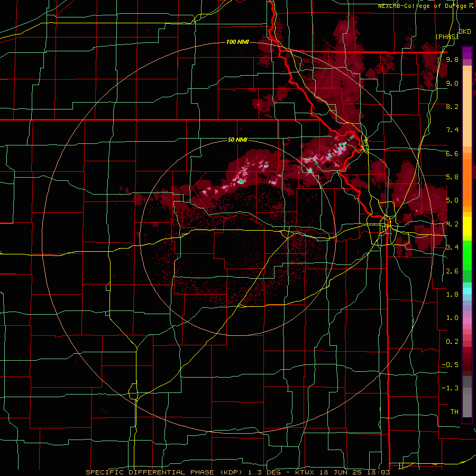Click the SPECIFIC DIFFERENTIAL PHASE (KDP) caption
Screen dimensions: 476x476
click(x=165, y=472)
